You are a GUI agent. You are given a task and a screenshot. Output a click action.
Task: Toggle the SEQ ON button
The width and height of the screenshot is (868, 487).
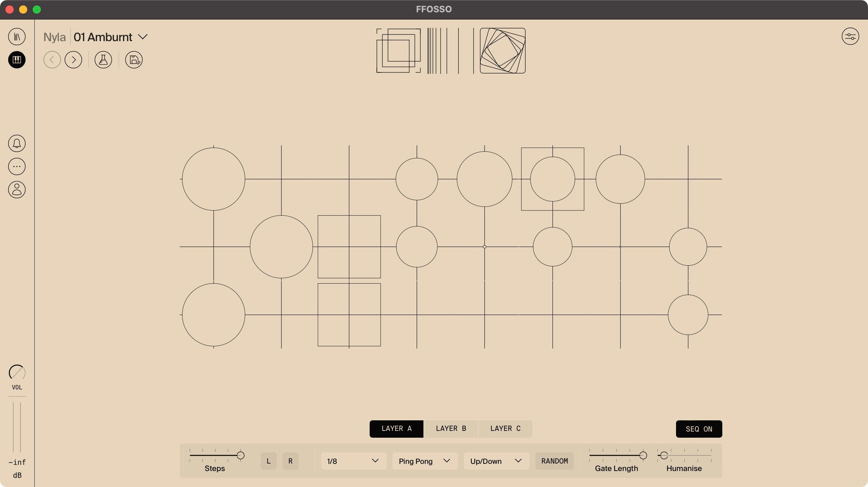click(698, 429)
